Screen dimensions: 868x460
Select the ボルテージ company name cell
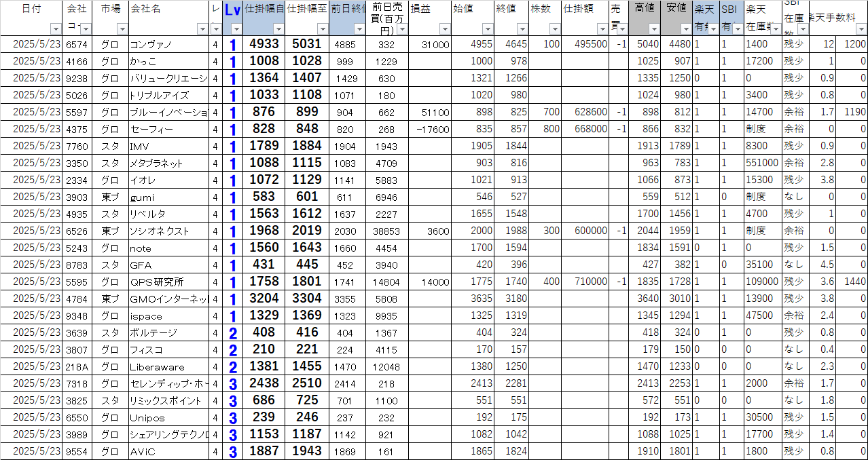(168, 332)
